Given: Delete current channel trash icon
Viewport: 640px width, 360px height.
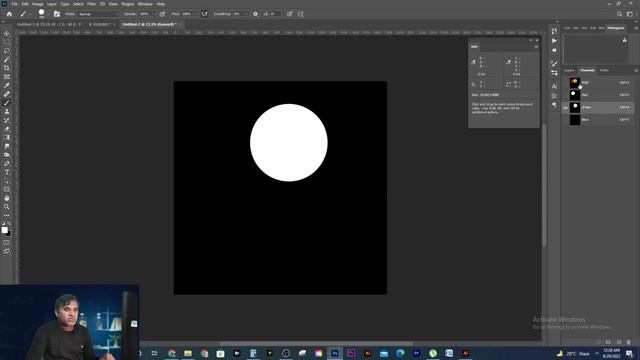Looking at the screenshot, I should pyautogui.click(x=629, y=342).
